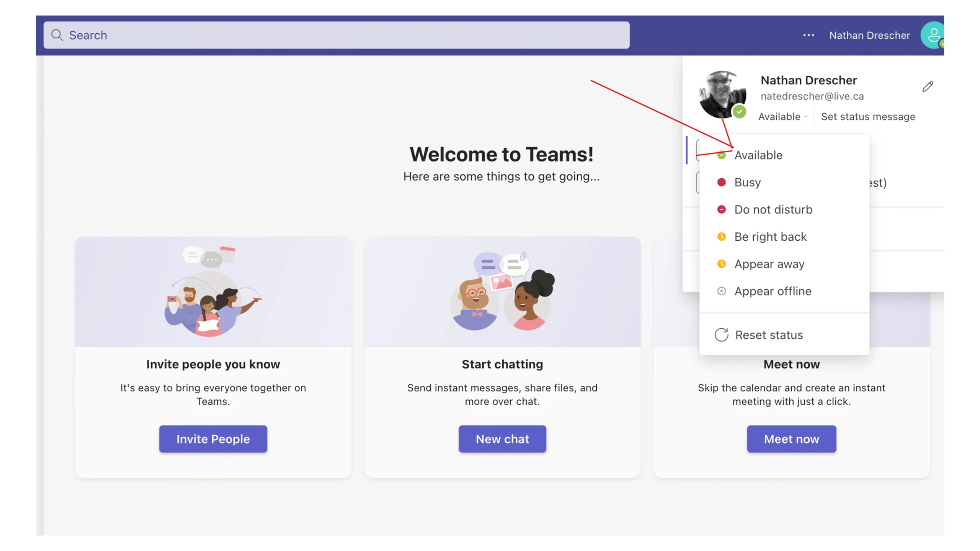Click the Meet now button
980x551 pixels.
point(792,439)
